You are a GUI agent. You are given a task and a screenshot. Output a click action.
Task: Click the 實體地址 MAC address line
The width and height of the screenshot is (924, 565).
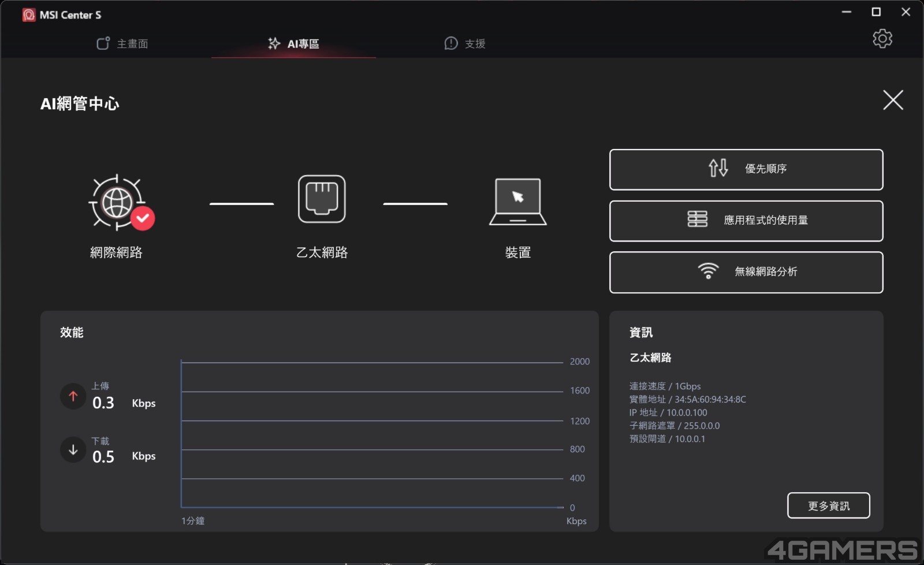pos(687,399)
